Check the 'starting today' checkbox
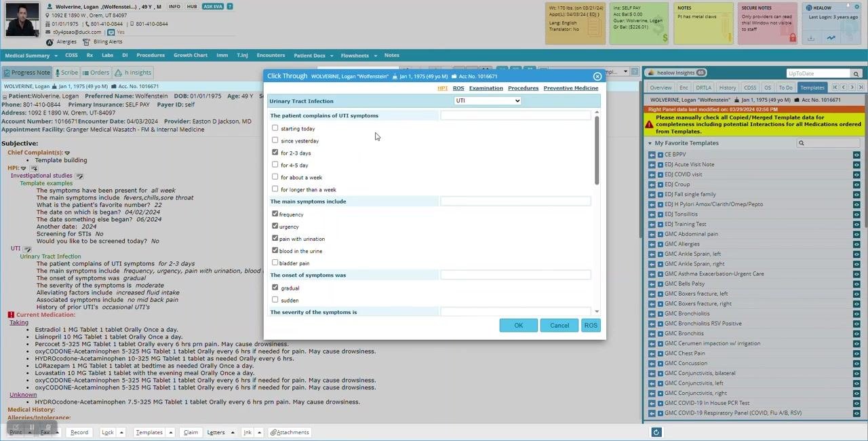Viewport: 868px width, 441px height. point(275,128)
